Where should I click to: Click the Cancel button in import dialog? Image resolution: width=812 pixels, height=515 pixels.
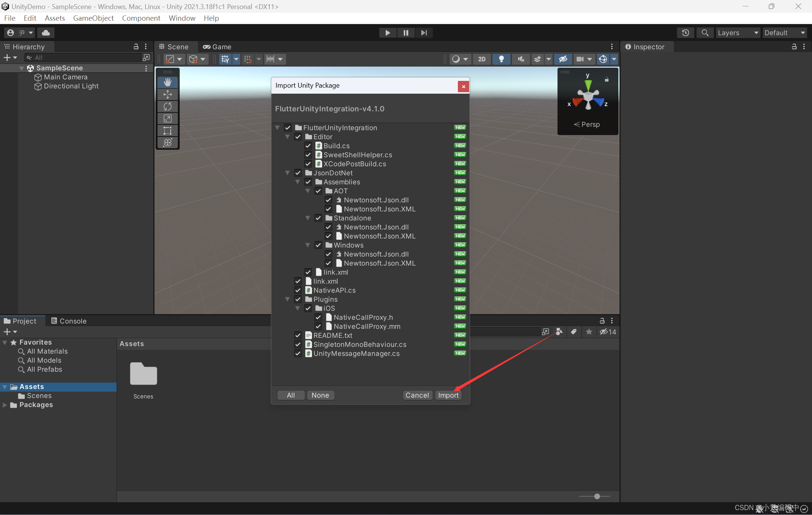(417, 395)
